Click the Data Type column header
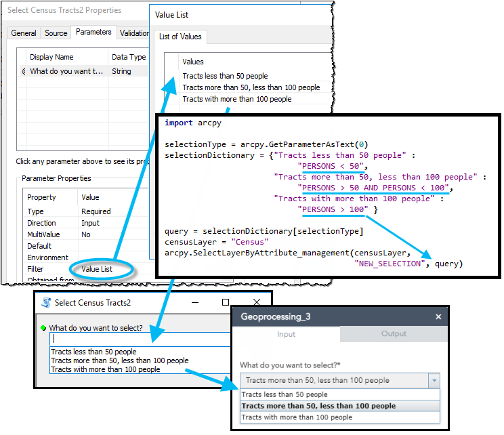Viewport: 504px width, 435px height. 129,57
